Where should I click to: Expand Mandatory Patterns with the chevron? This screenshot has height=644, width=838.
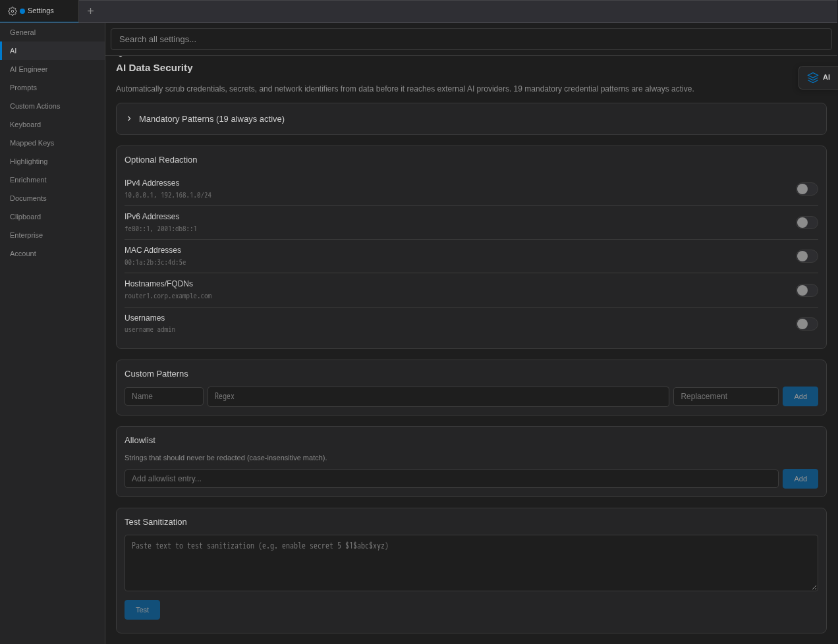(129, 119)
